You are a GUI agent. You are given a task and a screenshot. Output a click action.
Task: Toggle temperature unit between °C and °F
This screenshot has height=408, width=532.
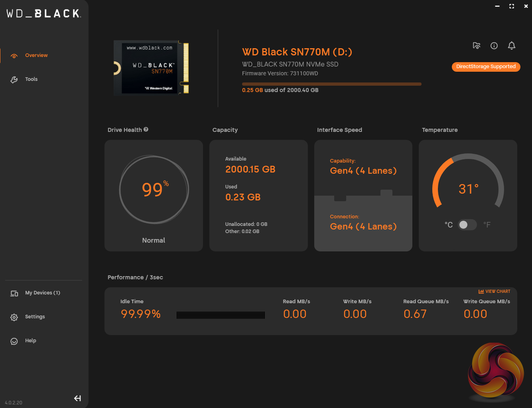pos(467,225)
